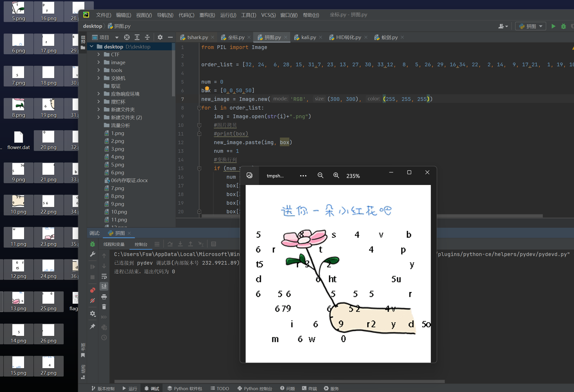The width and height of the screenshot is (574, 392).
Task: Switch to 线程和变量 debugger tab
Action: pos(114,244)
